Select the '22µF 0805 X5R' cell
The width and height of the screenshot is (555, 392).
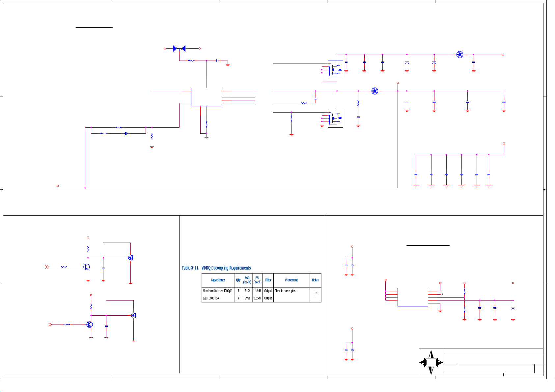(x=218, y=298)
